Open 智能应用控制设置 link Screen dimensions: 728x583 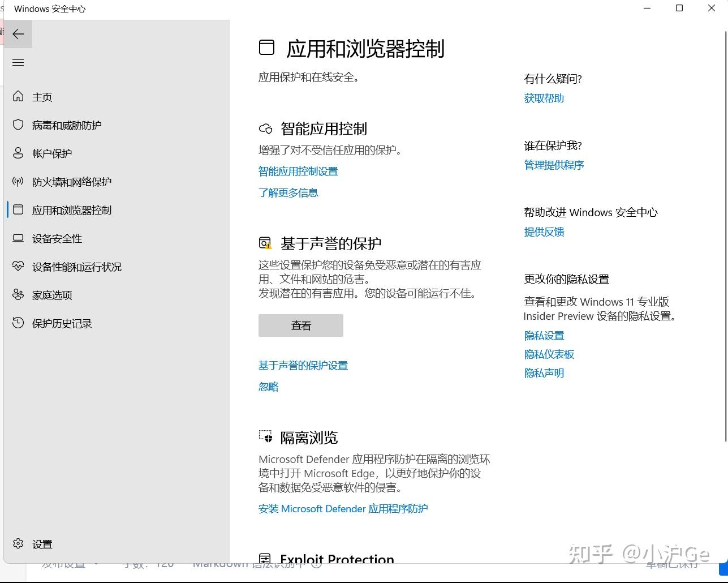(x=298, y=171)
